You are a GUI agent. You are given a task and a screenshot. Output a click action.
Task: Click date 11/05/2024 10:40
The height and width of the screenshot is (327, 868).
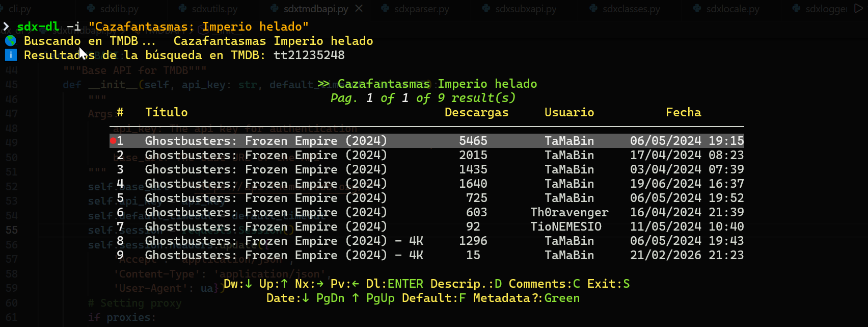tap(687, 227)
